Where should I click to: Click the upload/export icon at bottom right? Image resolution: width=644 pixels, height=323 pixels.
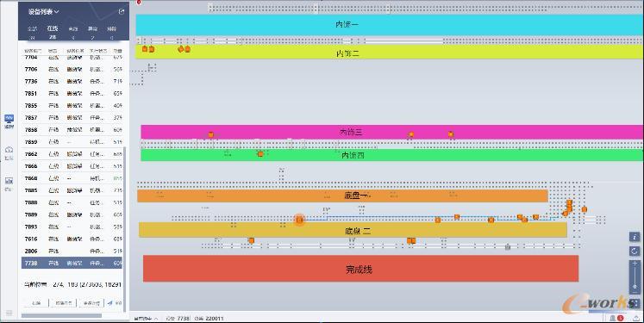635,318
